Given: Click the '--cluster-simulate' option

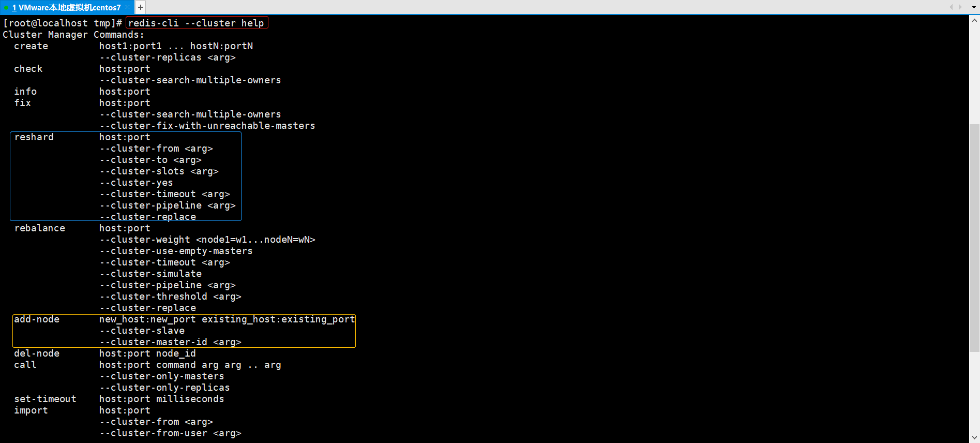Looking at the screenshot, I should pos(150,274).
